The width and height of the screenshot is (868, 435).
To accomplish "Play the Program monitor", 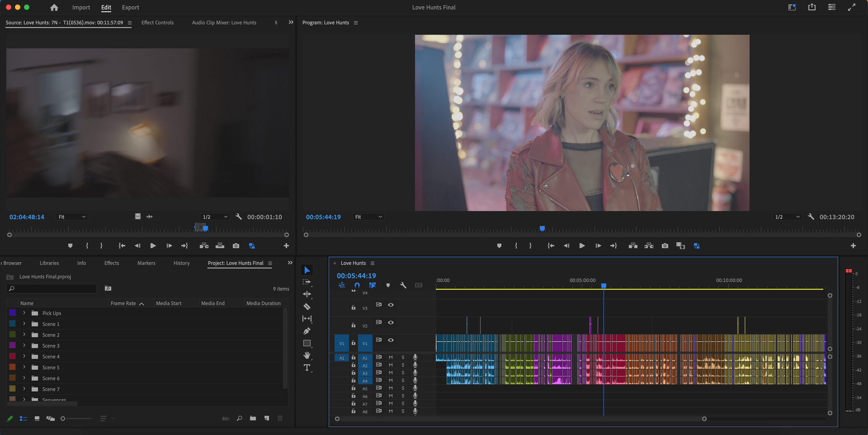I will (x=582, y=246).
